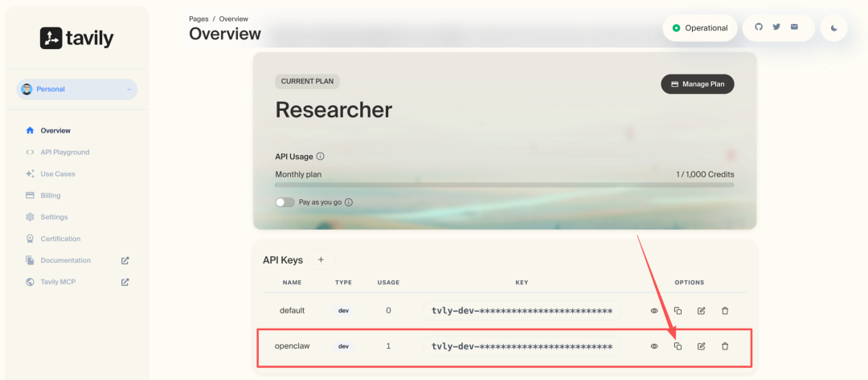Screen dimensions: 868x380
Task: Open Settings from the sidebar
Action: pyautogui.click(x=54, y=217)
